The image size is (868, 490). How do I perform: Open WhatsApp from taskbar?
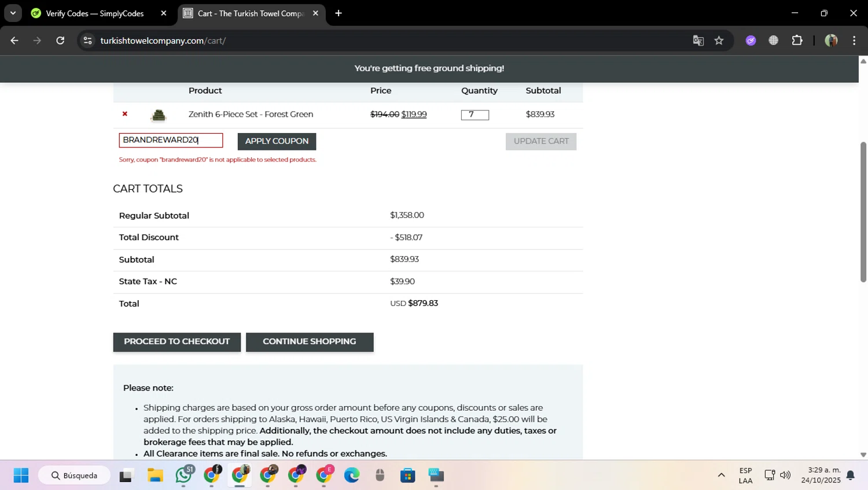pyautogui.click(x=184, y=476)
